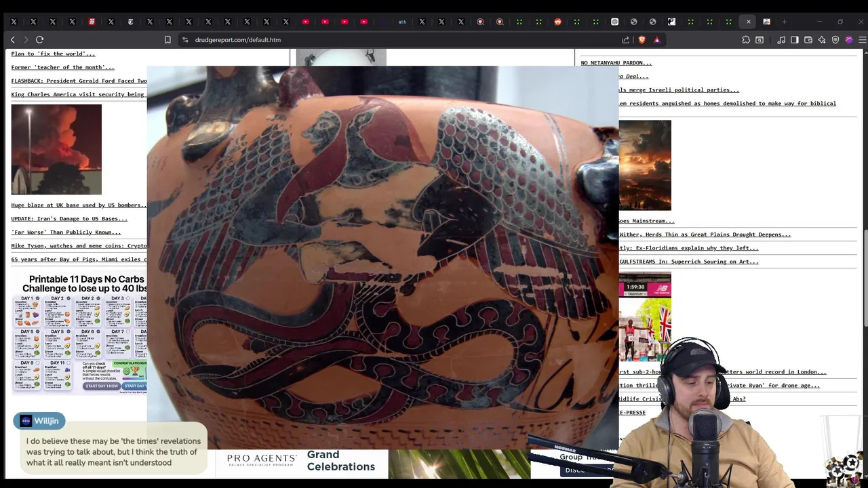
Task: Open "merge Israeli political parties..." link
Action: tap(679, 89)
